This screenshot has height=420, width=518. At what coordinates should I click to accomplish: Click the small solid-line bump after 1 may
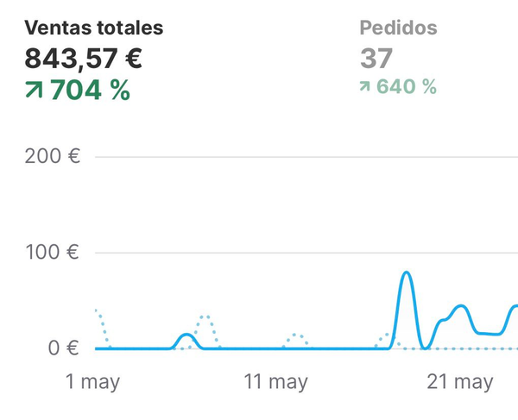coord(186,335)
